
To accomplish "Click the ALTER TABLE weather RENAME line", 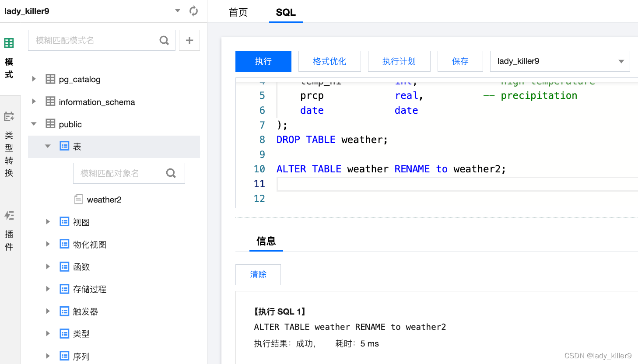I will (391, 169).
